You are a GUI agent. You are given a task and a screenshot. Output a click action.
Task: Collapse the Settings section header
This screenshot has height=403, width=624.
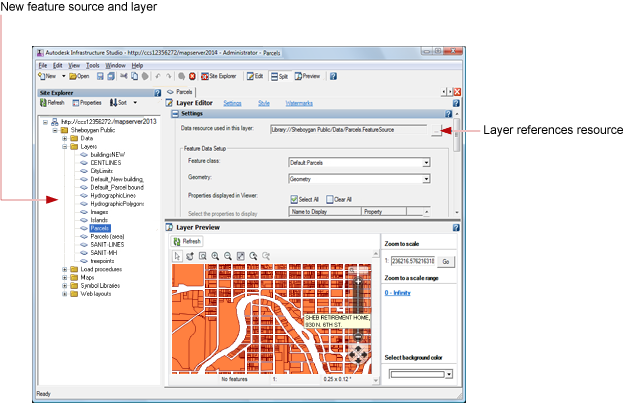click(175, 114)
